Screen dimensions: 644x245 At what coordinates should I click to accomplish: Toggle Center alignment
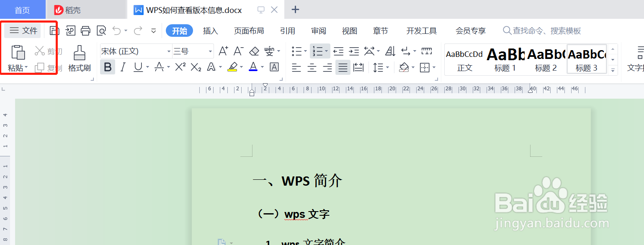tap(312, 67)
